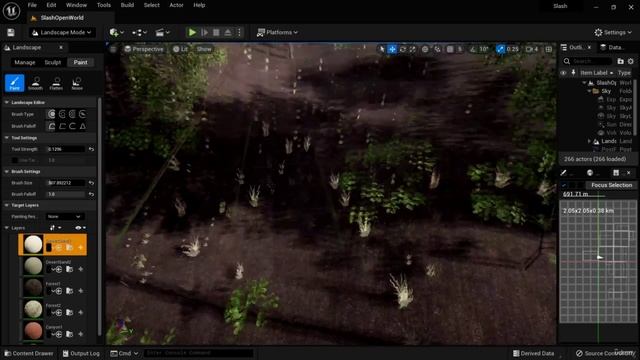Toggle grid snapping icon

(x=450, y=49)
